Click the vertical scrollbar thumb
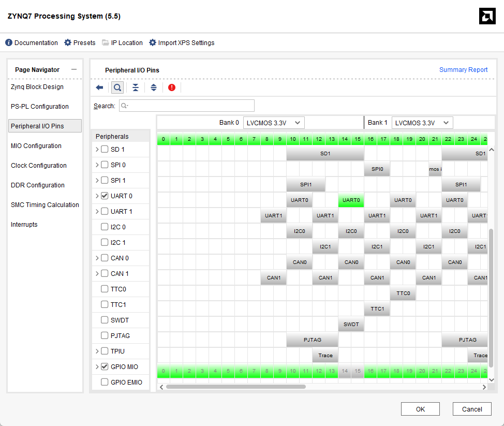This screenshot has height=426, width=504. pyautogui.click(x=491, y=298)
